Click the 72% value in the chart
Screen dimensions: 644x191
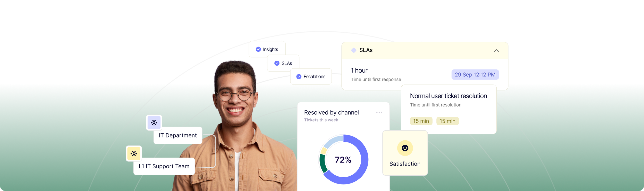tap(343, 160)
